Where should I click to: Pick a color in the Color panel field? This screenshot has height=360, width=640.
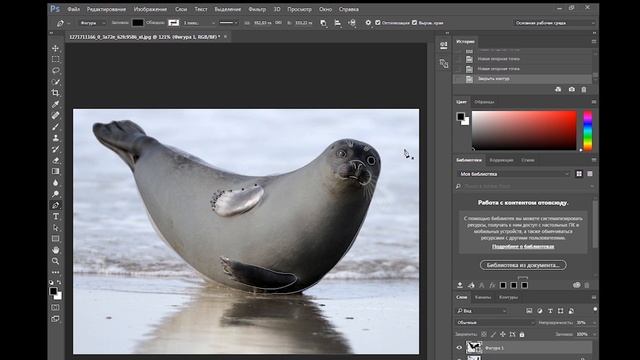point(524,130)
